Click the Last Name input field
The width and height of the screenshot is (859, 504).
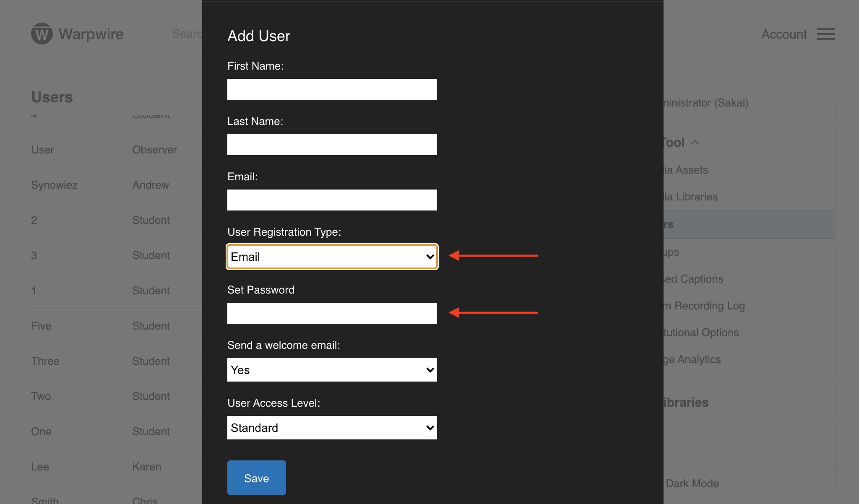[332, 145]
